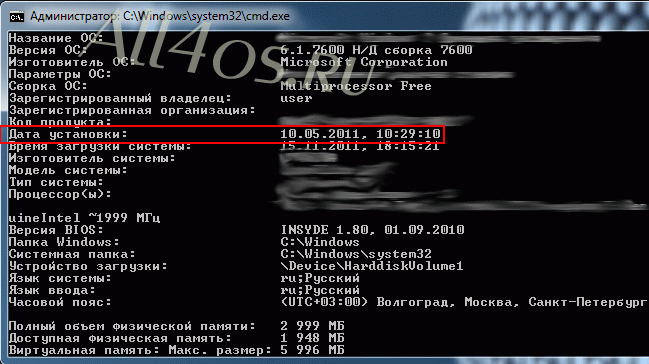Viewport: 649px width, 364px height.
Task: Select 'Зарегистрированная организация:' label
Action: 132,110
